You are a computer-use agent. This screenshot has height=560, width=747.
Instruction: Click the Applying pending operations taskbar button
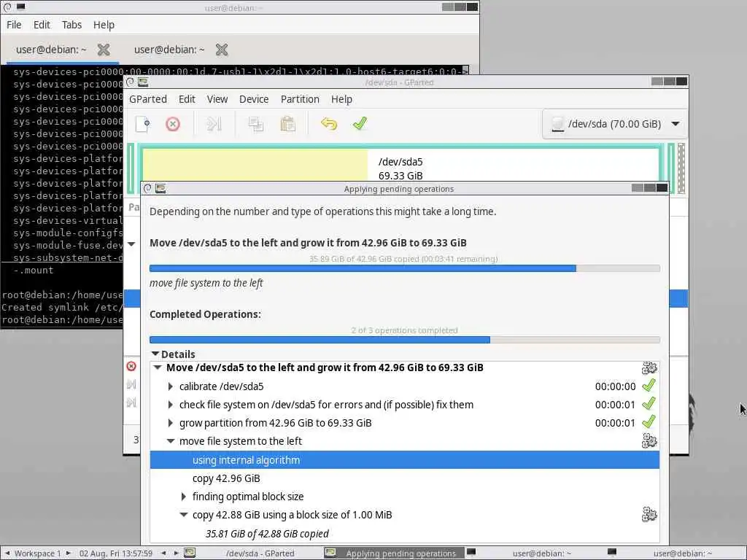point(393,553)
